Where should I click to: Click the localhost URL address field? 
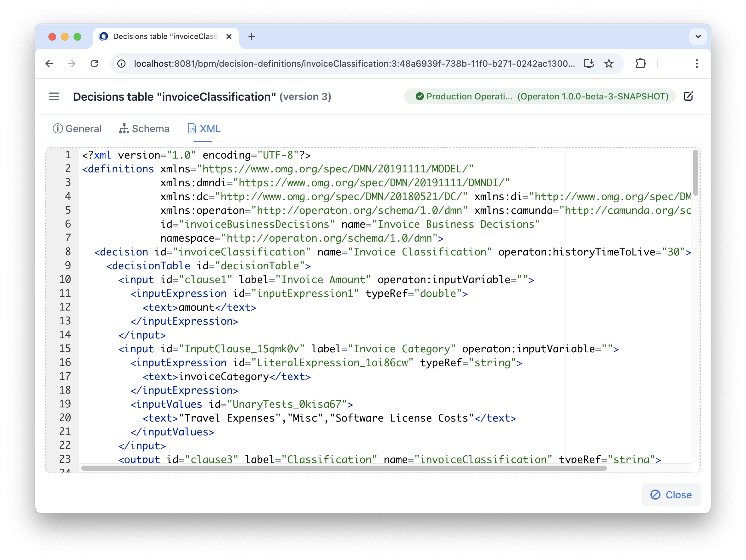(354, 64)
